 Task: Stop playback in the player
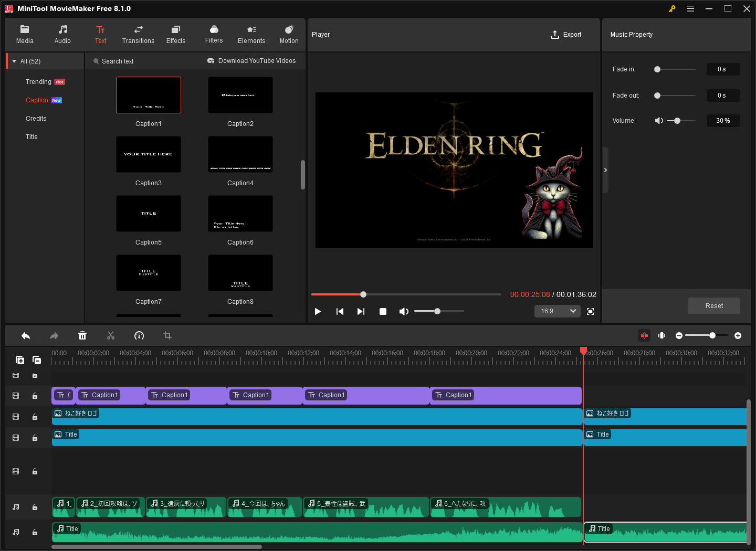click(383, 312)
